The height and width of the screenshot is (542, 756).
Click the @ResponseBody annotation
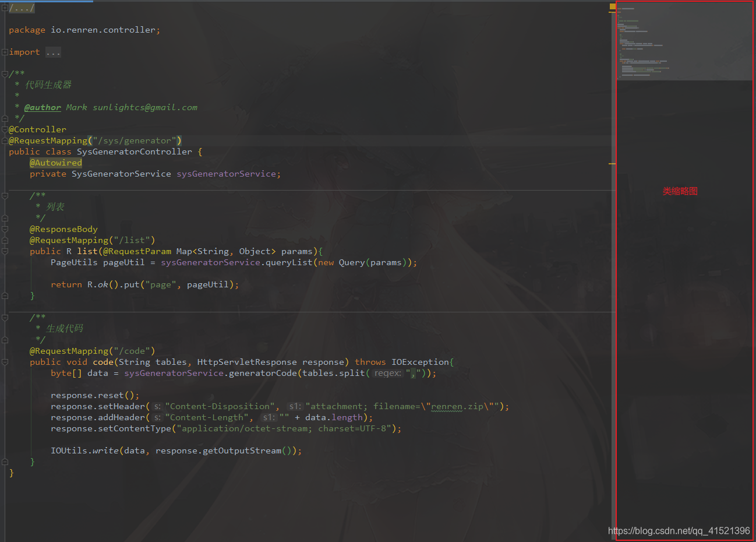(63, 229)
